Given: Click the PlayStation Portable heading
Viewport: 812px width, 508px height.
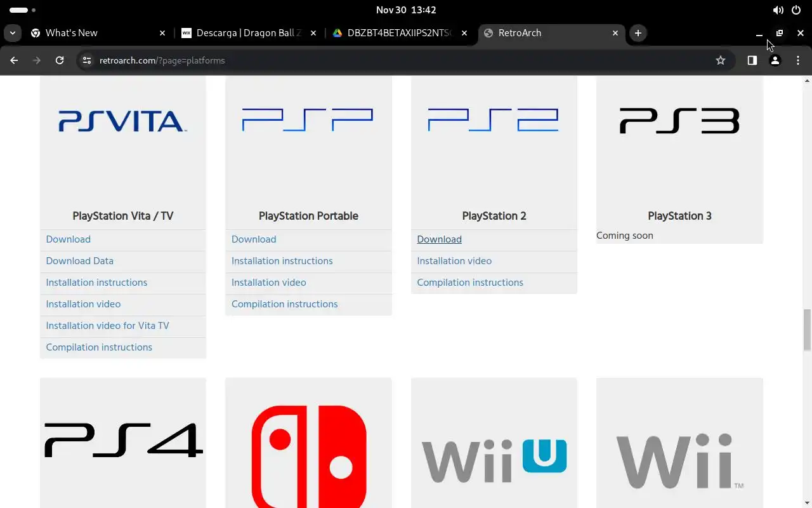Looking at the screenshot, I should pos(308,216).
